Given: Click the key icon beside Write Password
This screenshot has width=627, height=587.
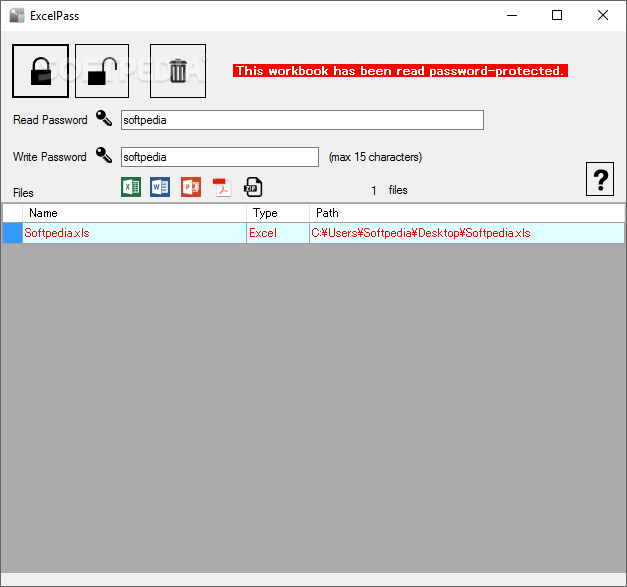Looking at the screenshot, I should click(x=104, y=155).
